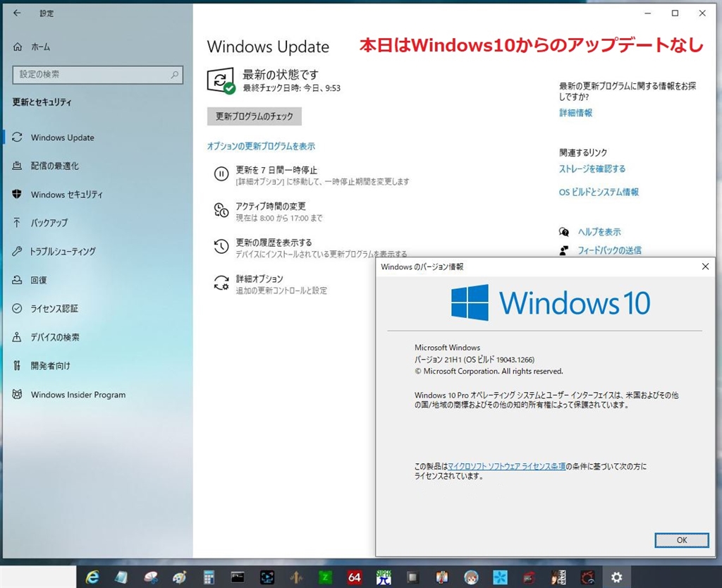Click the 開発者向け tools icon

tap(17, 366)
